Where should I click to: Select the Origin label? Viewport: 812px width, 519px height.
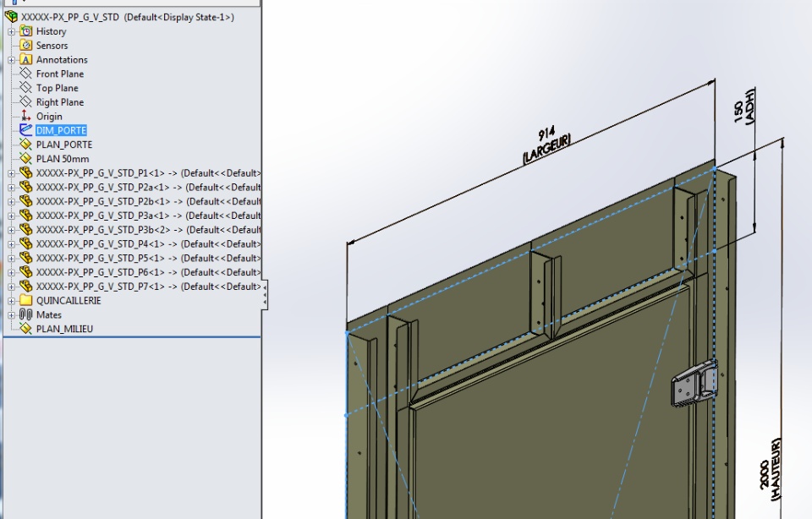click(x=49, y=117)
